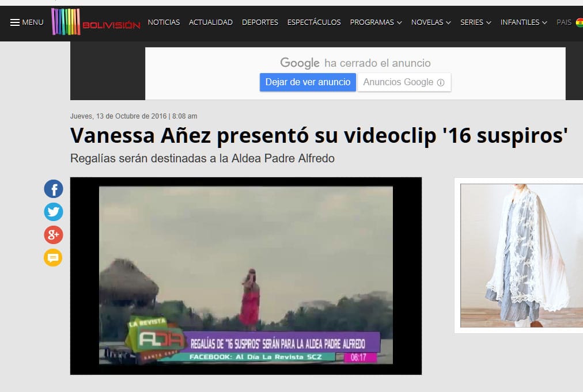This screenshot has width=583, height=392.
Task: Navigate to ESPECTÁCULOS
Action: [x=314, y=22]
